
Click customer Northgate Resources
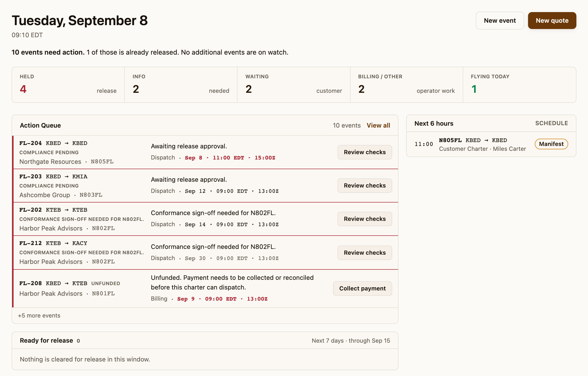pos(50,162)
